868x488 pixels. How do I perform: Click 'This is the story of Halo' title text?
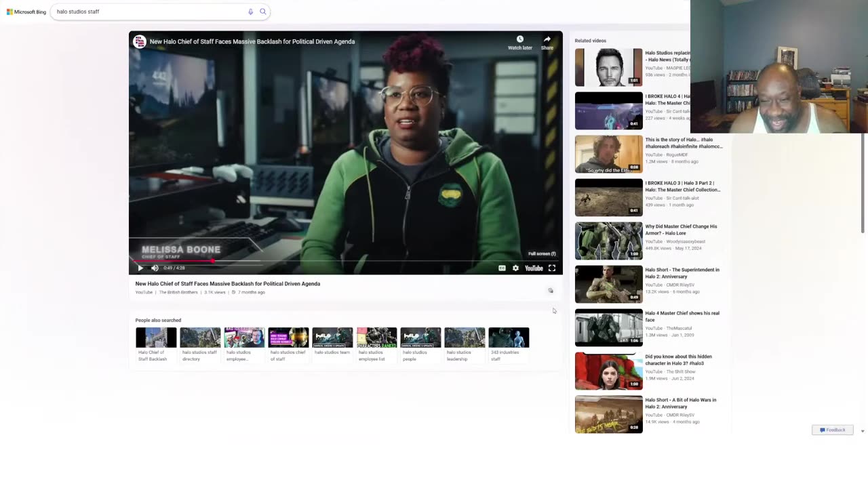coord(684,143)
